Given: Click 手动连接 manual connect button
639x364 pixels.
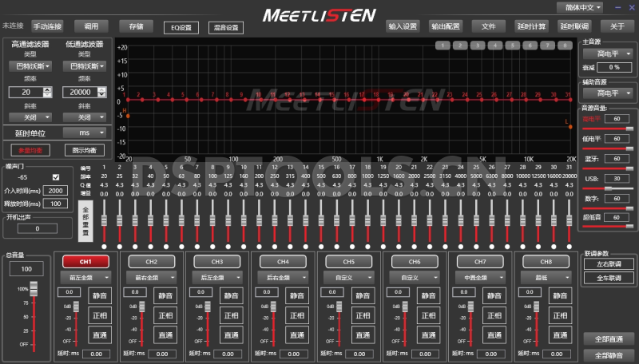Looking at the screenshot, I should tap(47, 26).
